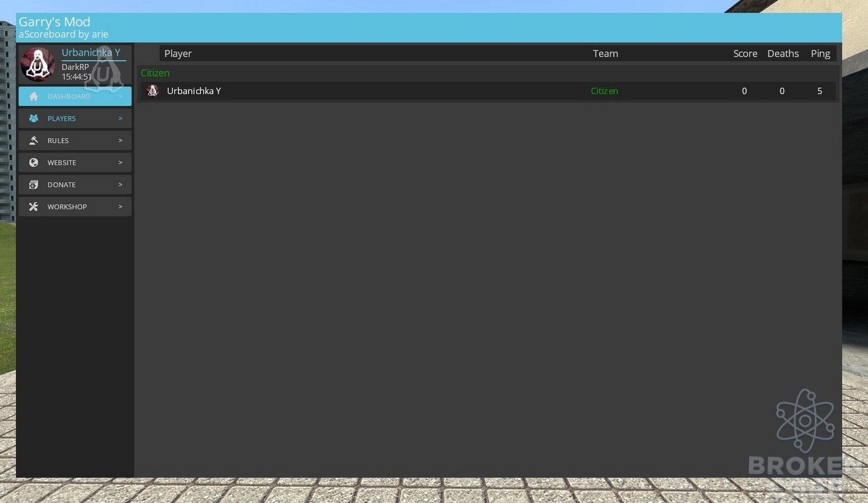Select the green Citizen group heading
The image size is (868, 503).
point(155,73)
